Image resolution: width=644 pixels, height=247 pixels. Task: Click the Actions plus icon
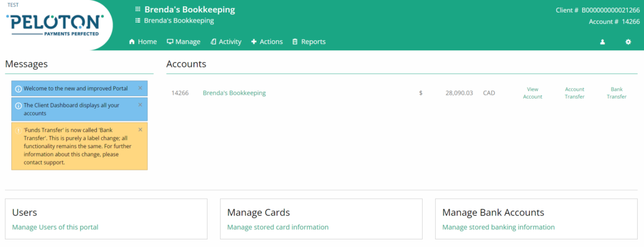pos(254,42)
